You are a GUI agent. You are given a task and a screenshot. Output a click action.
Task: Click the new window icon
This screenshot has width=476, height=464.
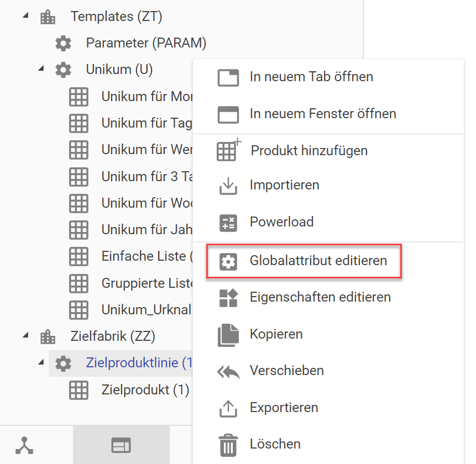[x=228, y=114]
